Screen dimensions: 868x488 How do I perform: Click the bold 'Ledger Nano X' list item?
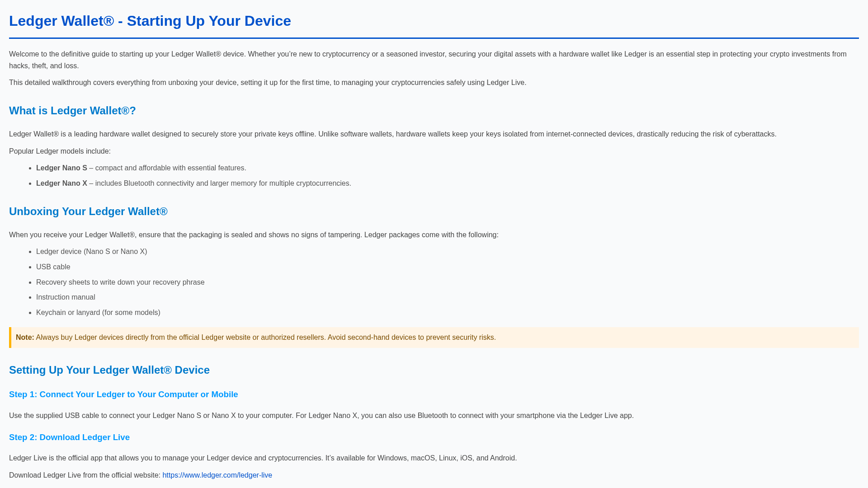pos(61,183)
